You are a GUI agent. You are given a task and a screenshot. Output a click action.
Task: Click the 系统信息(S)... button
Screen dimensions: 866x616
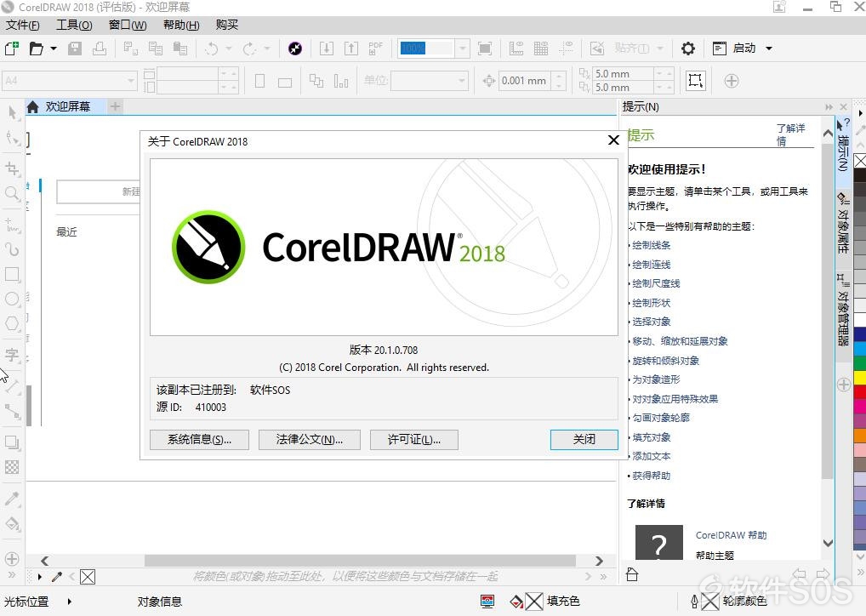[199, 440]
